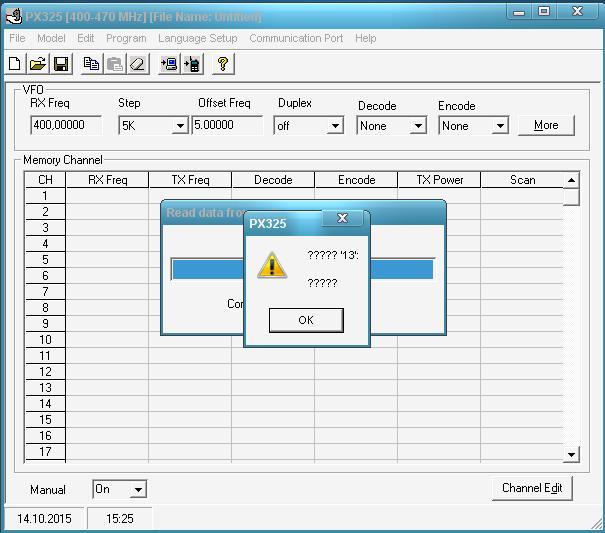The height and width of the screenshot is (533, 605).
Task: Click the CH column header
Action: (45, 180)
